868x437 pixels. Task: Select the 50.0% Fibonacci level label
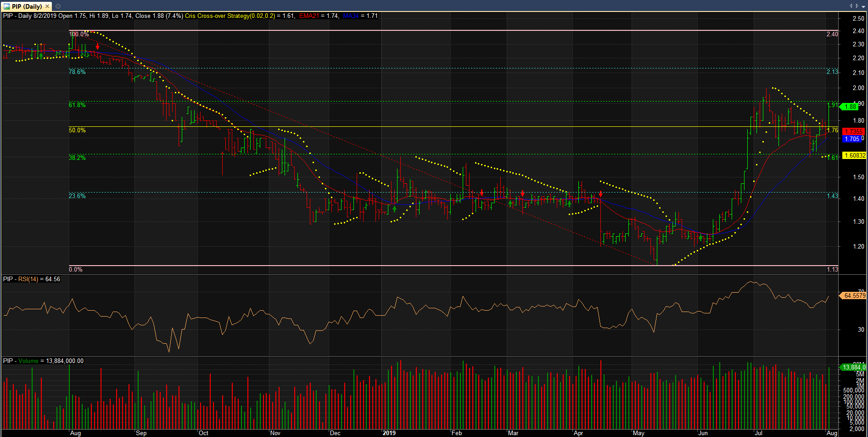click(77, 131)
